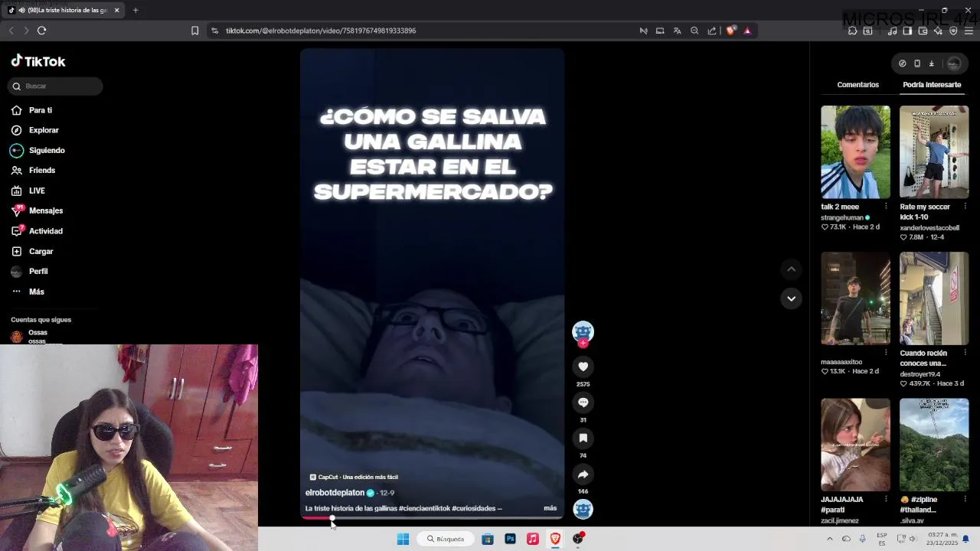Screen dimensions: 980x551
Task: Bookmark this page via the address bar icon
Action: 194,31
